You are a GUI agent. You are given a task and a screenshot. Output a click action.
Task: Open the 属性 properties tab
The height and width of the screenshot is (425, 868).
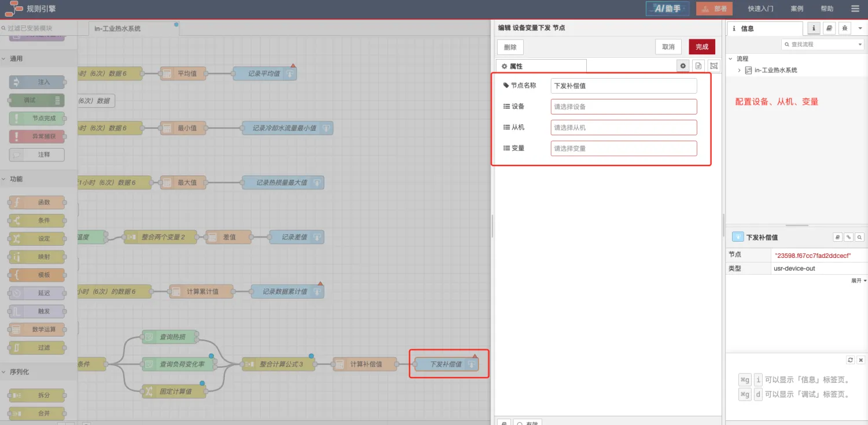pyautogui.click(x=541, y=66)
